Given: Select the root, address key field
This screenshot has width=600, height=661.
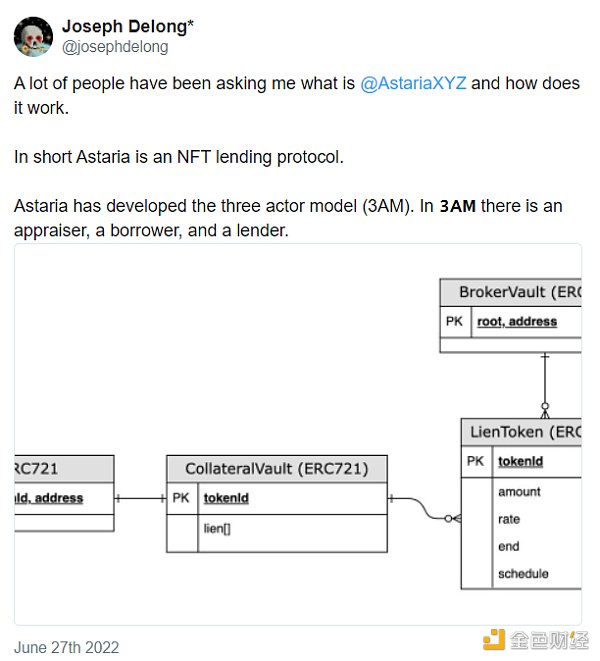Looking at the screenshot, I should click(517, 321).
